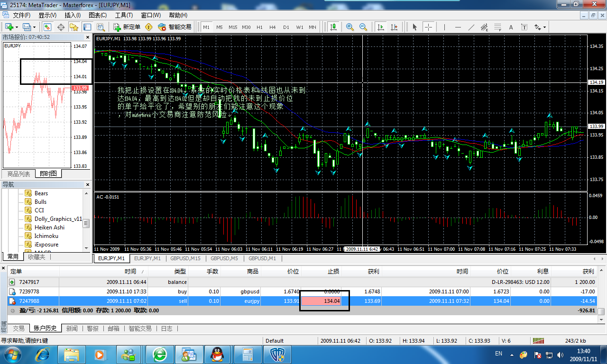Toggle the Data Window crosshair-circle icon
The image size is (607, 364).
pyautogui.click(x=61, y=27)
